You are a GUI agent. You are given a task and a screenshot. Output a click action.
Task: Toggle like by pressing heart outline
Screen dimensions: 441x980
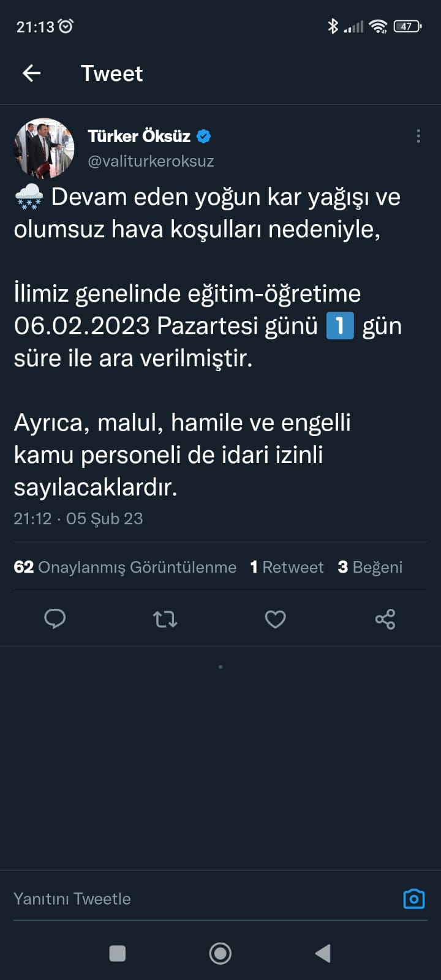coord(275,619)
